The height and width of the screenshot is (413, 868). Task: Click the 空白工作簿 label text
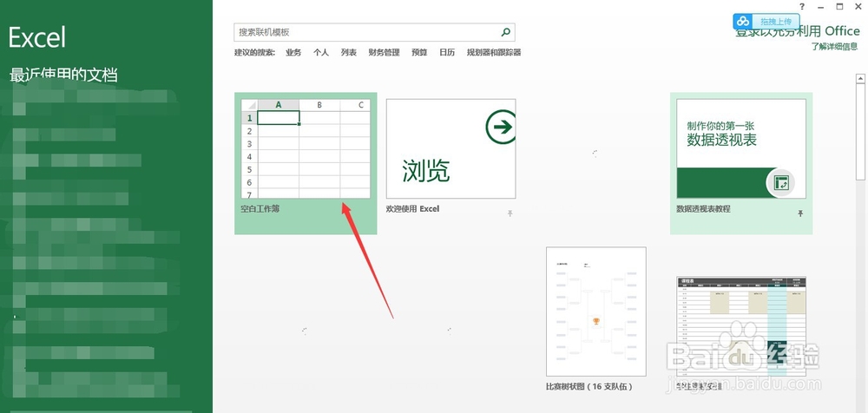coord(260,209)
